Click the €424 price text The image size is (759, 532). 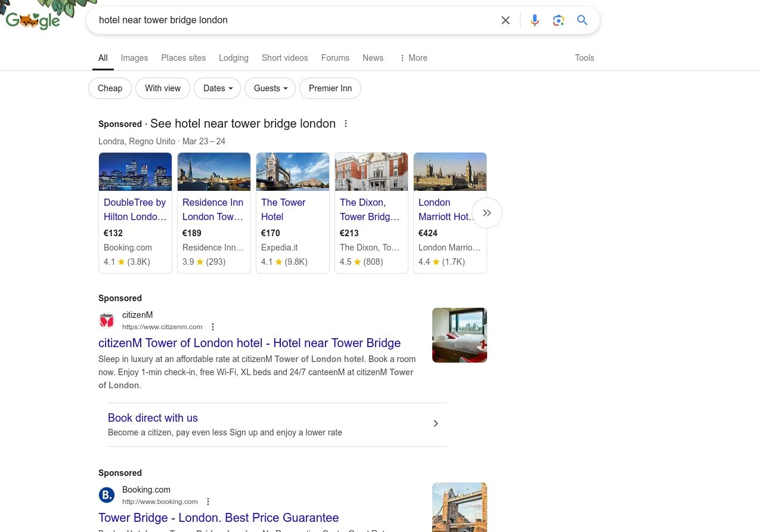pos(428,233)
